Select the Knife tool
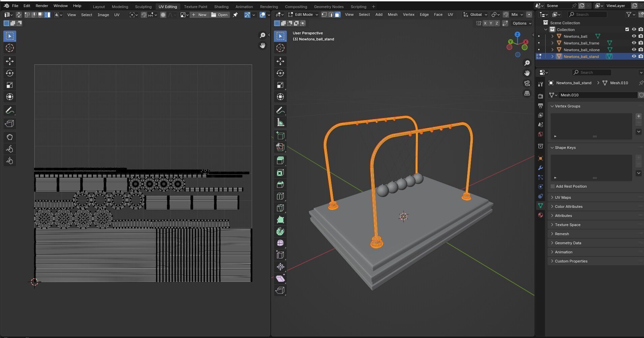The image size is (644, 338). click(x=280, y=208)
